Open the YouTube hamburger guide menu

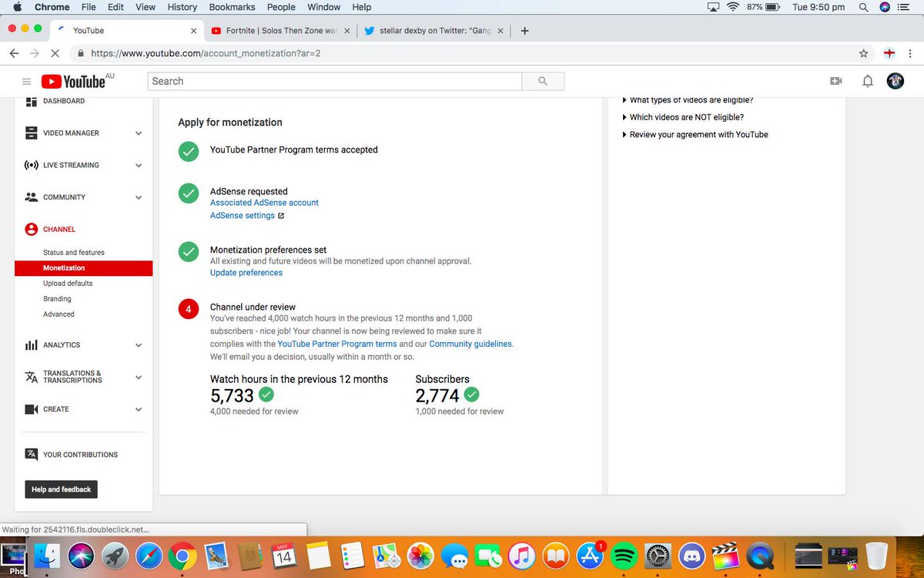point(26,81)
